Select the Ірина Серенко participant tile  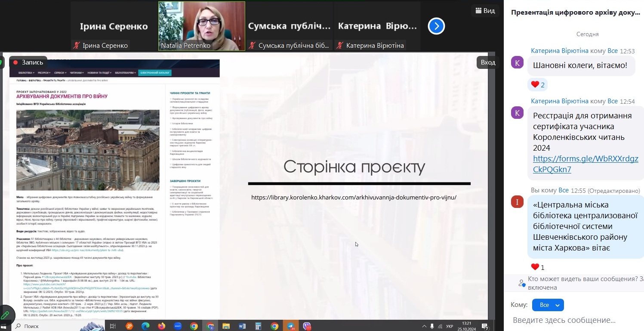114,26
